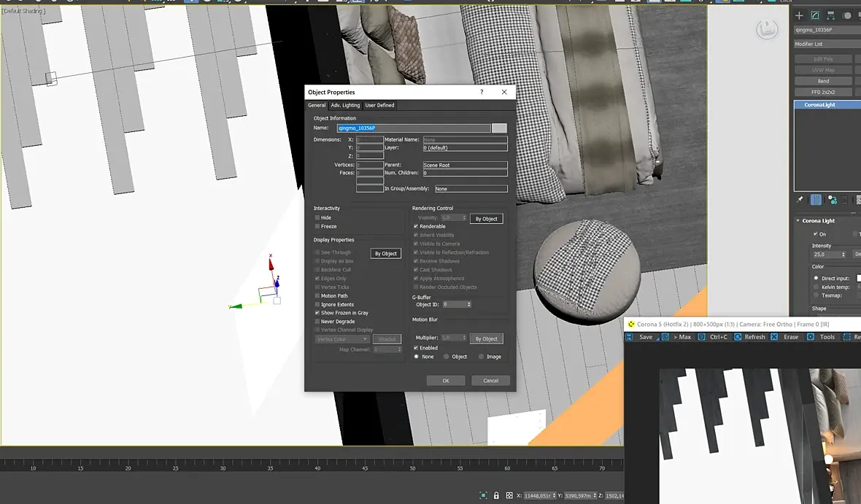Switch to the Adv. Lighting tab
The height and width of the screenshot is (504, 861).
point(345,105)
